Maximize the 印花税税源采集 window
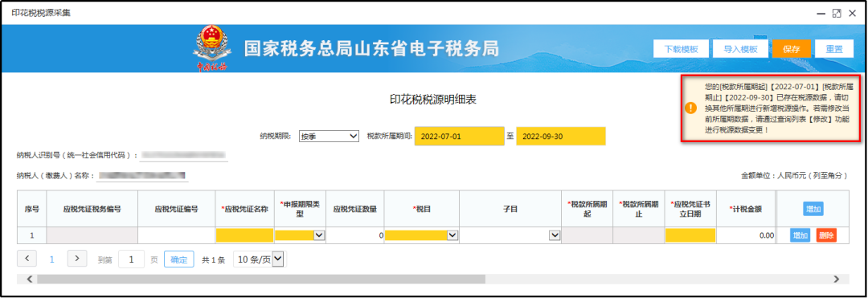The image size is (868, 298). 837,13
